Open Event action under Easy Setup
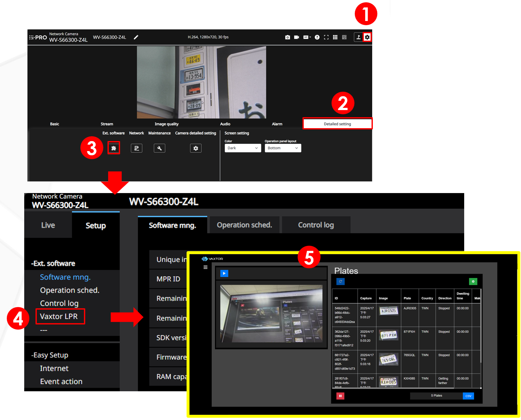The image size is (521, 420). pos(61,382)
